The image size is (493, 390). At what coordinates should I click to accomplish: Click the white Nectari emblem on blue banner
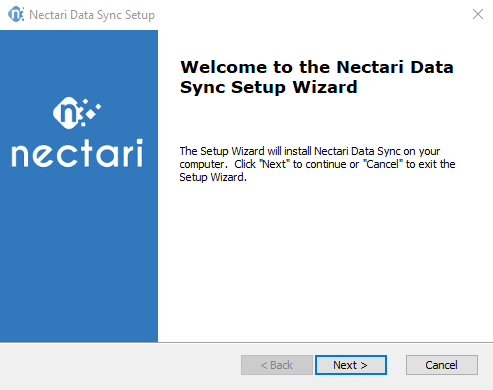68,113
